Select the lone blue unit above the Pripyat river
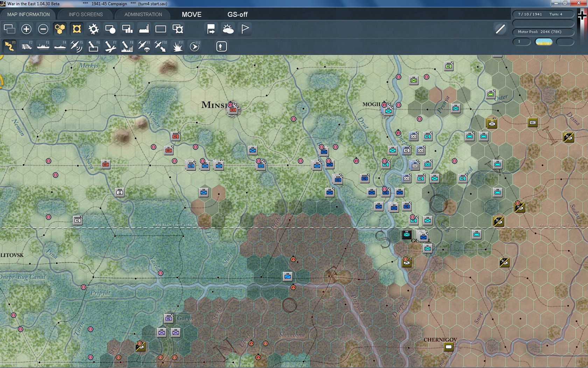 288,277
